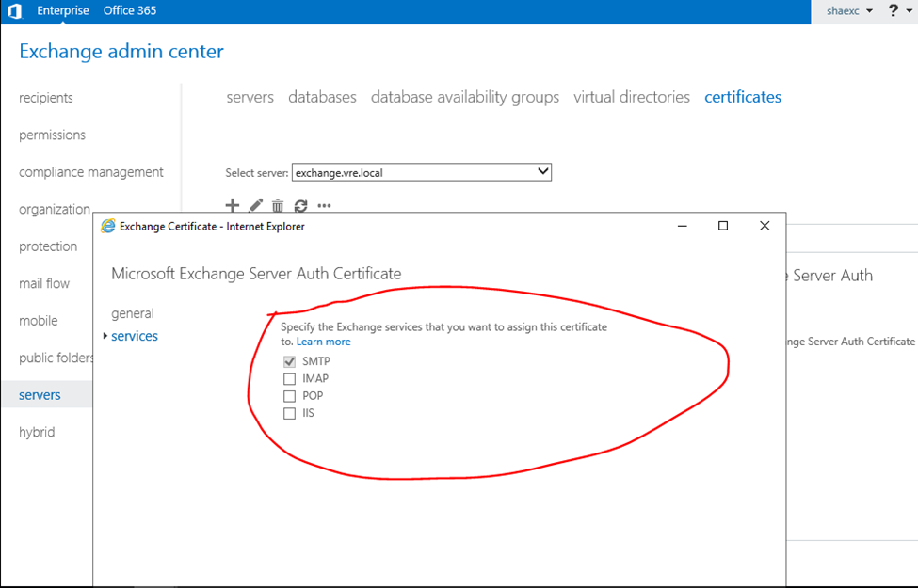The image size is (918, 588).
Task: Open the more options ellipsis icon
Action: click(324, 205)
